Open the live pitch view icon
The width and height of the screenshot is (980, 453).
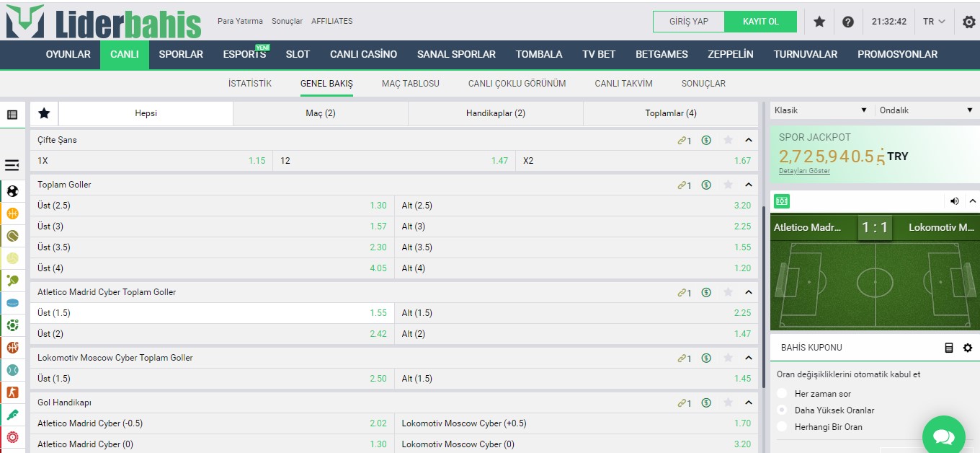[782, 201]
